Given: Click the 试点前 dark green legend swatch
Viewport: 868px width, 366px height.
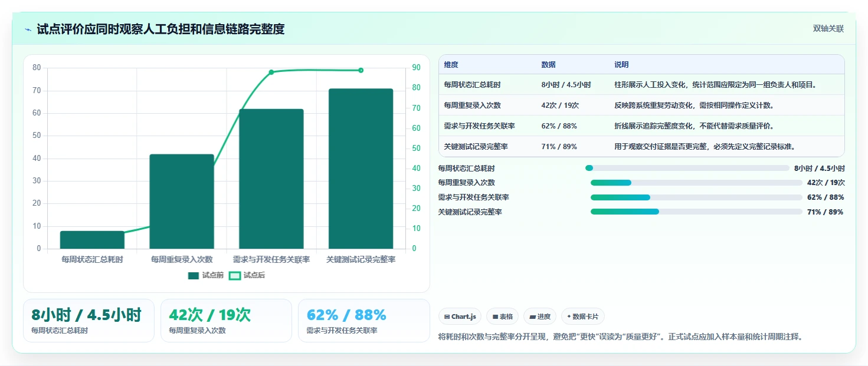Looking at the screenshot, I should [x=194, y=275].
